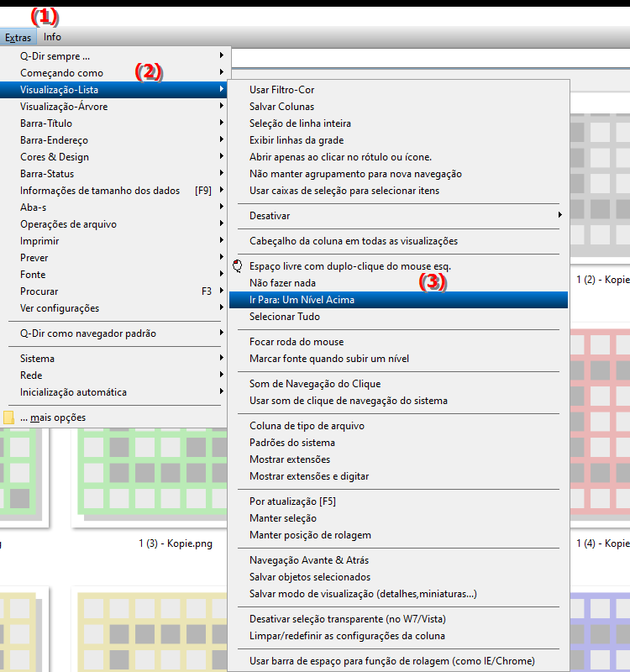630x672 pixels.
Task: Click the mouse icon beside Espaço livre
Action: point(237,266)
